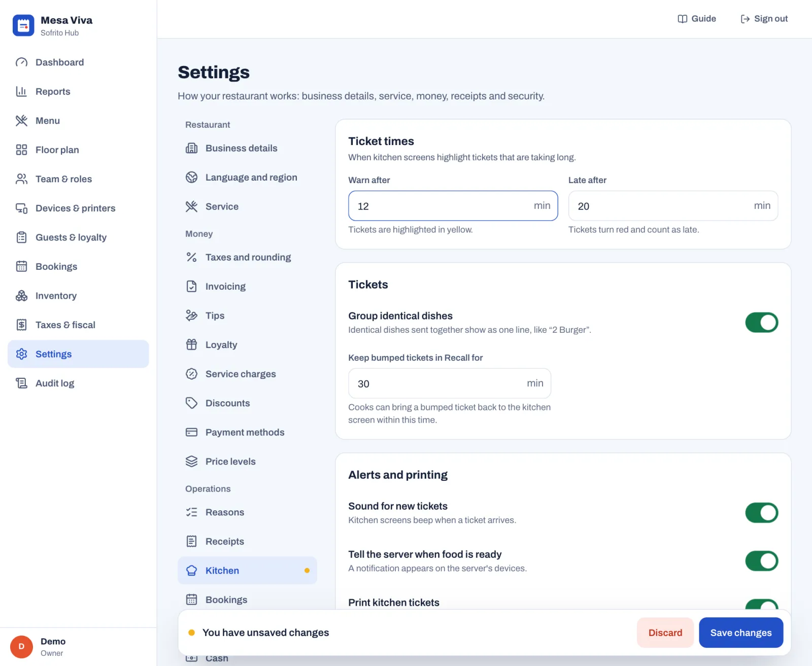Image resolution: width=812 pixels, height=666 pixels.
Task: Click Sign out link
Action: click(764, 19)
